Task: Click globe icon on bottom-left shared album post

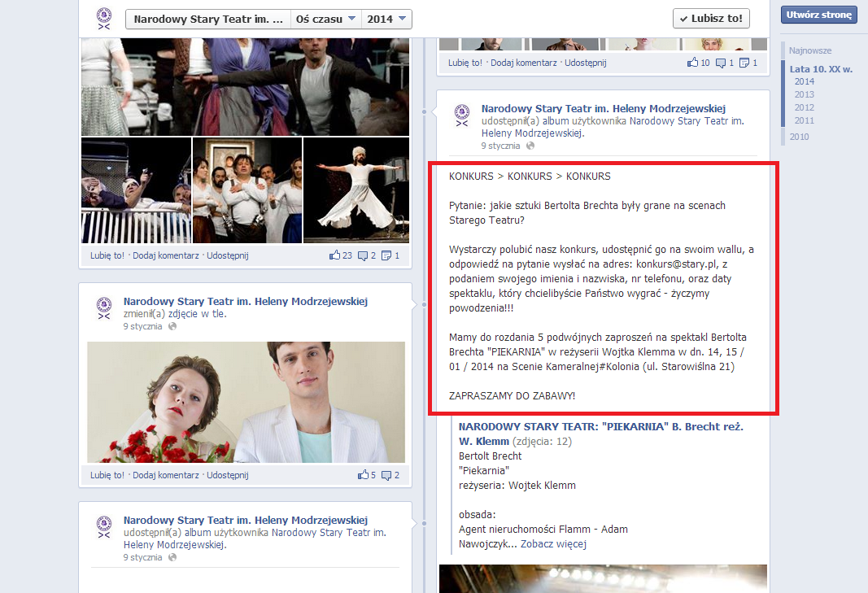Action: pos(172,557)
